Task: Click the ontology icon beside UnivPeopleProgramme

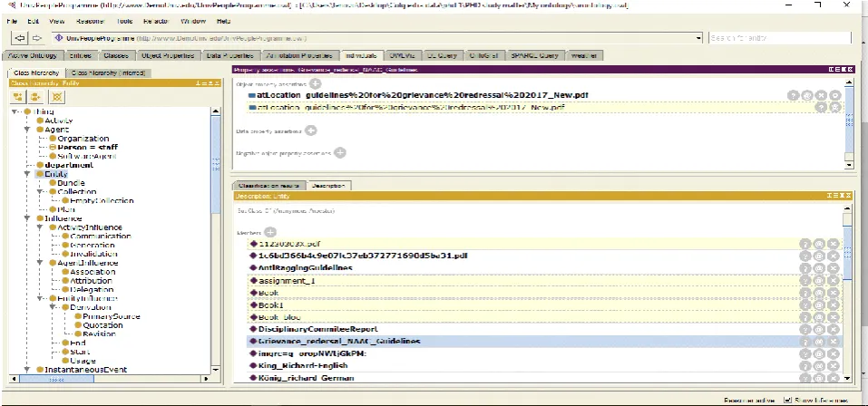Action: tap(59, 38)
